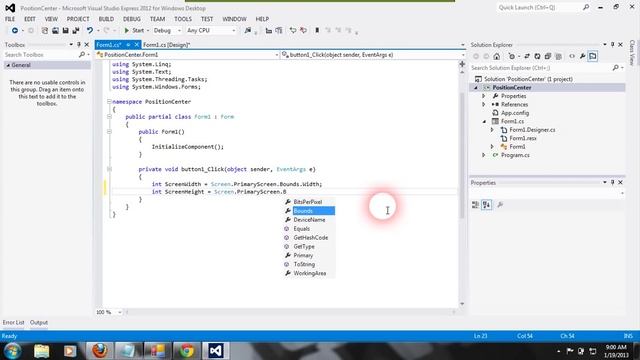Open the TEST menu
The height and width of the screenshot is (360, 640).
[x=207, y=19]
